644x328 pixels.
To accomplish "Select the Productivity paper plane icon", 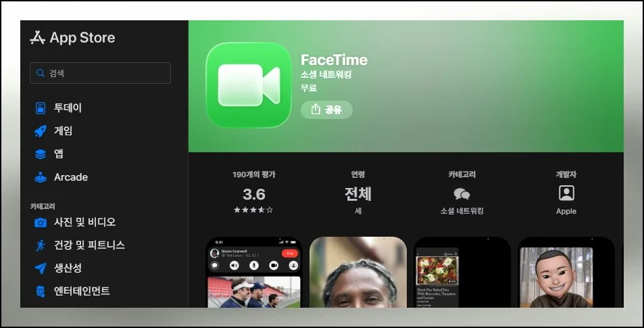I will tap(41, 268).
